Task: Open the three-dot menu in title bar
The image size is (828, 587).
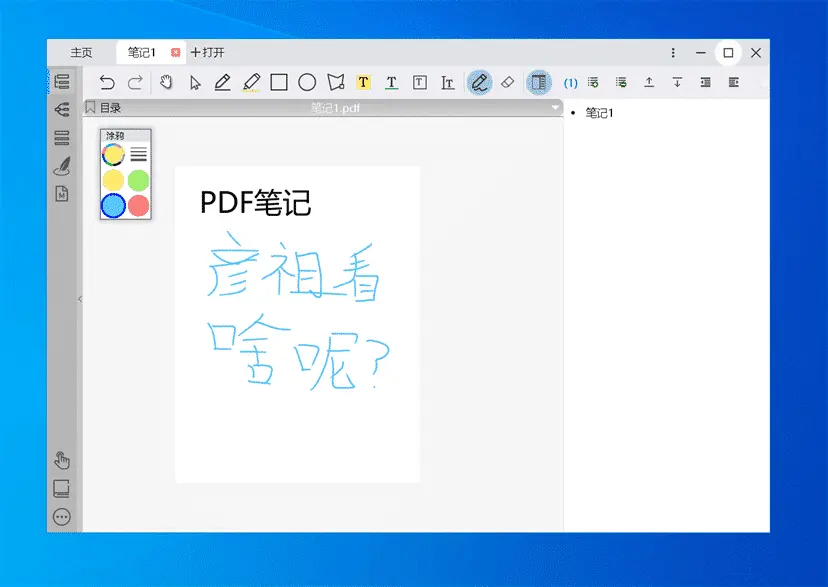Action: (x=673, y=53)
